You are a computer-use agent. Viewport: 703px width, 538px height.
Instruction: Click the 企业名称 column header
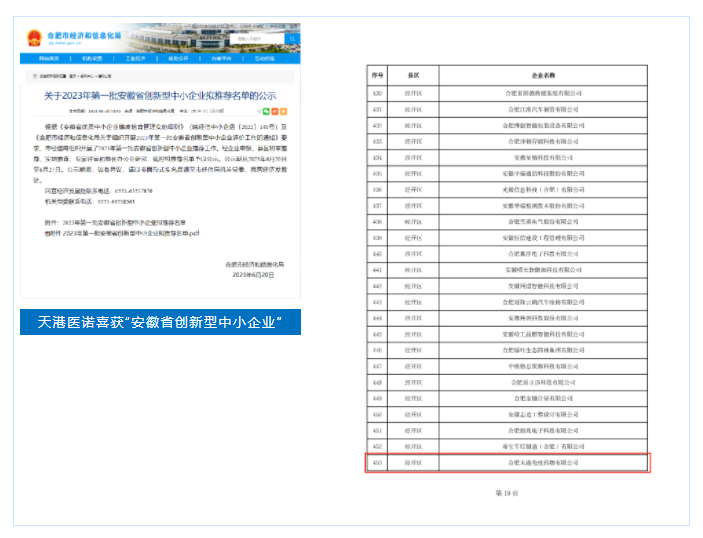coord(543,75)
